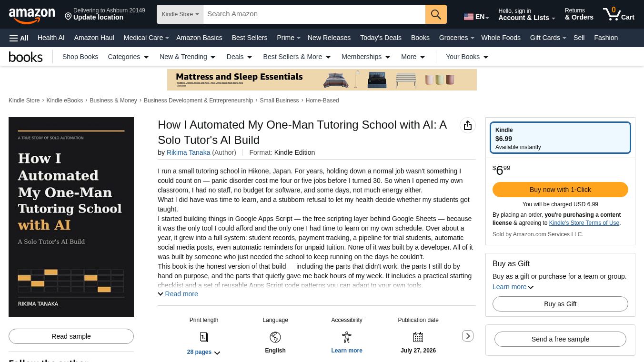Expand Learn more under Buy as Gift
The image size is (644, 362).
tap(513, 287)
